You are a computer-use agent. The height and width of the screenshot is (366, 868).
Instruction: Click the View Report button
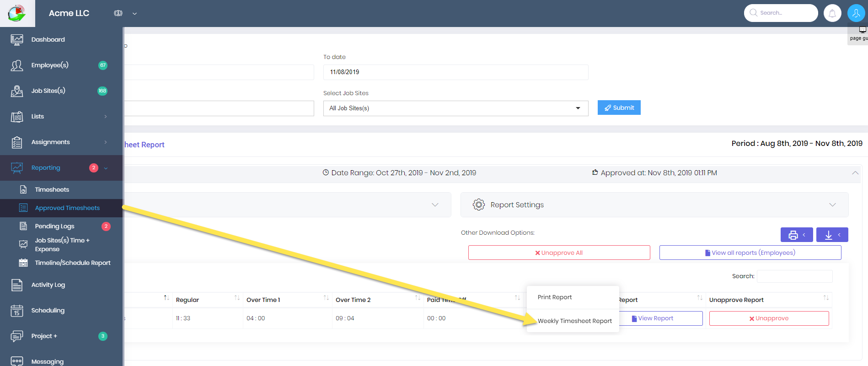661,318
